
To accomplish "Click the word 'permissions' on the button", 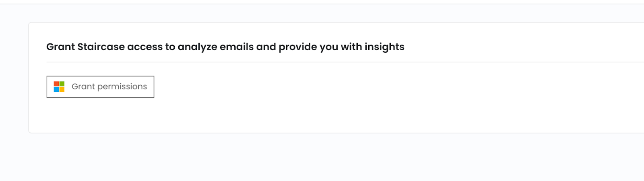I will click(122, 87).
